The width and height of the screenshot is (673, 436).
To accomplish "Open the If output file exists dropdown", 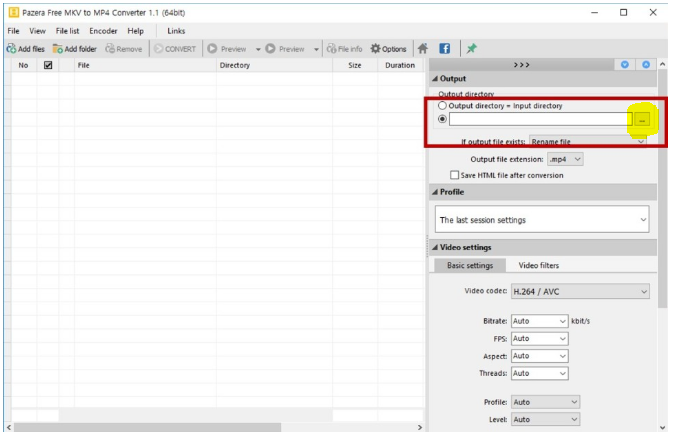I will pos(588,142).
